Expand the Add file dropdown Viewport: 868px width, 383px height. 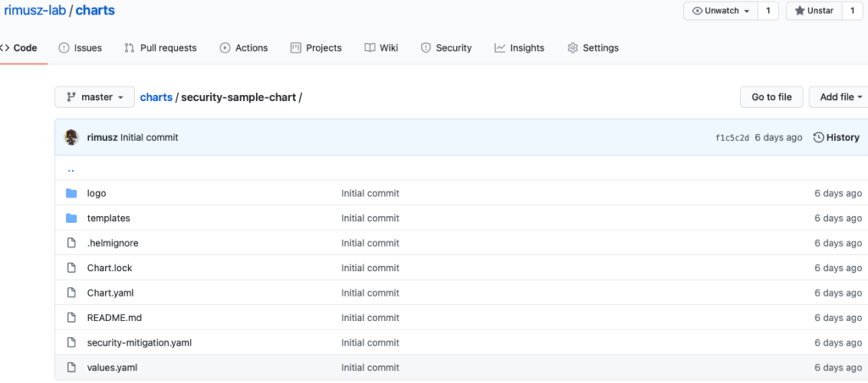[840, 97]
